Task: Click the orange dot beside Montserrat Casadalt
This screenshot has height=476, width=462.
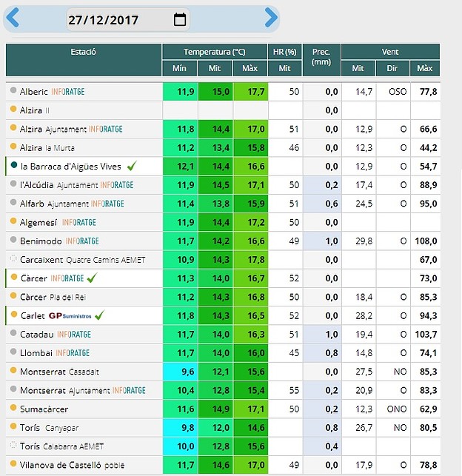Action: [x=13, y=370]
